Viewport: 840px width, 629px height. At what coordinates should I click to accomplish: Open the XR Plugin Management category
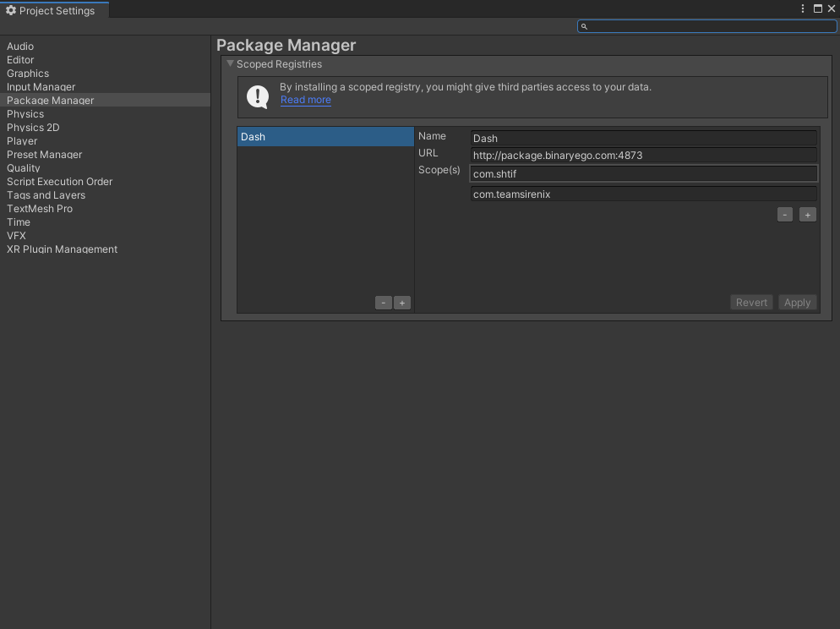tap(63, 249)
